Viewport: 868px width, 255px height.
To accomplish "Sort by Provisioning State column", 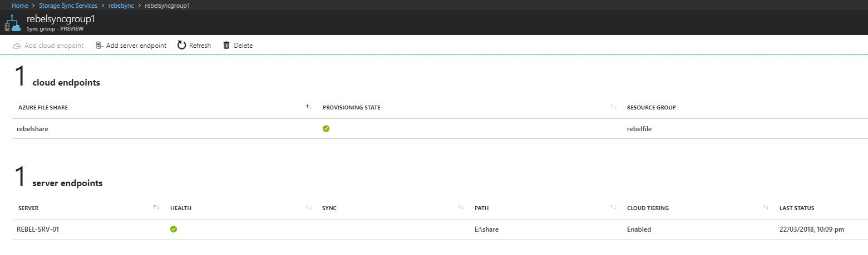I will pyautogui.click(x=352, y=107).
